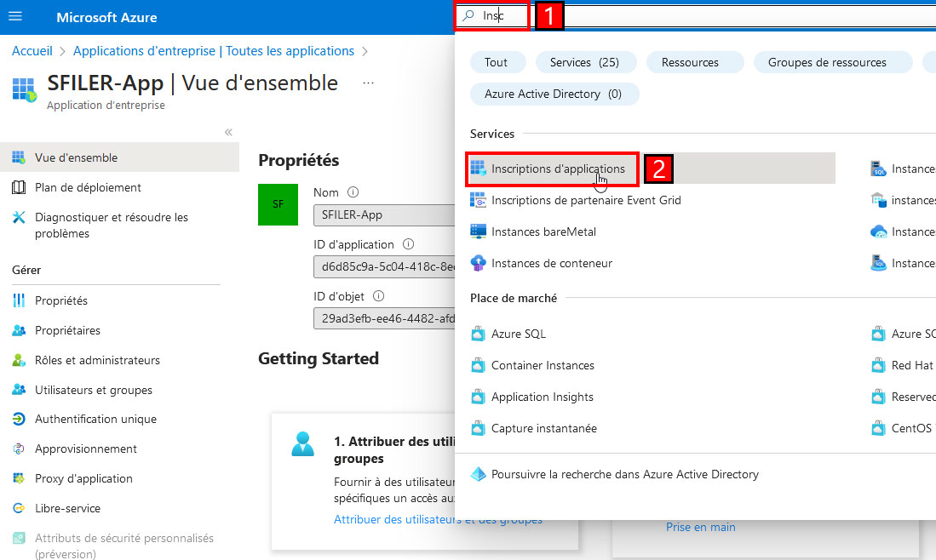Click the Microsoft Azure home title
936x560 pixels.
pyautogui.click(x=106, y=17)
